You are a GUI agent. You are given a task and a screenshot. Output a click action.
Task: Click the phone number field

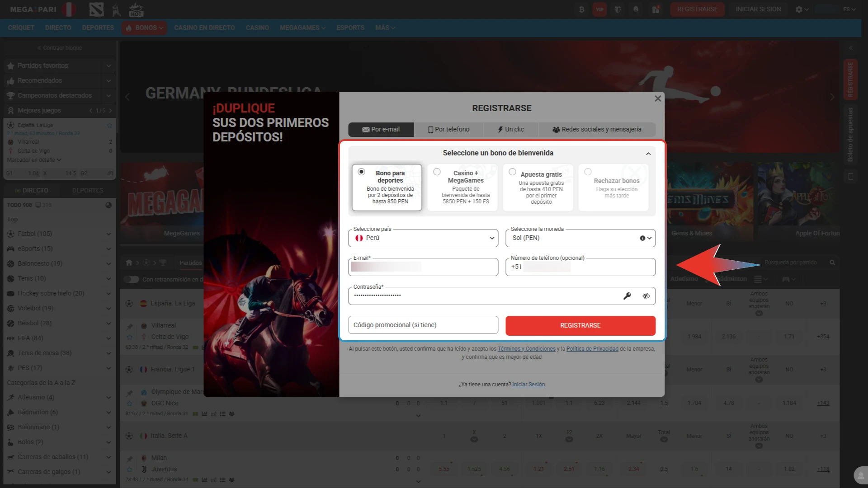(x=580, y=267)
